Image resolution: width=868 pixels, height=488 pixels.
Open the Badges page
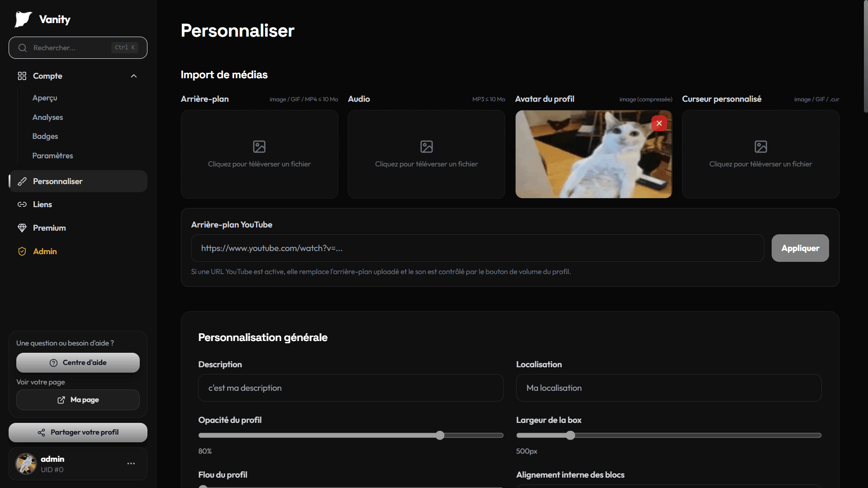pos(45,136)
